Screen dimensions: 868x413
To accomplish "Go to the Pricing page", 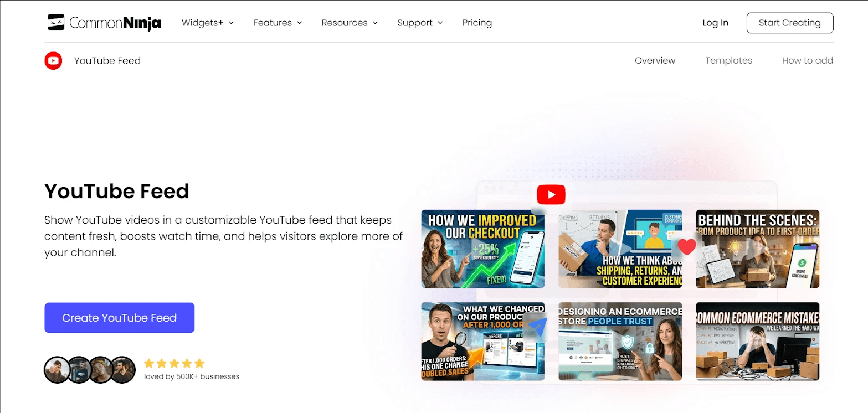I will point(477,23).
